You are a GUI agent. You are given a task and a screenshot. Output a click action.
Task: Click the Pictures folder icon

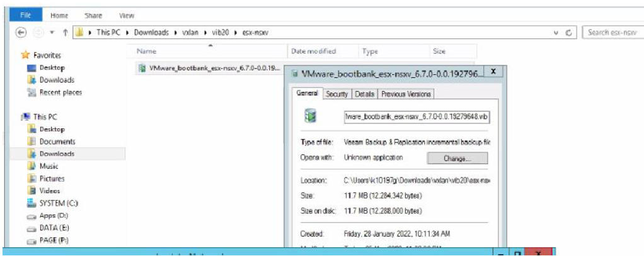[32, 179]
